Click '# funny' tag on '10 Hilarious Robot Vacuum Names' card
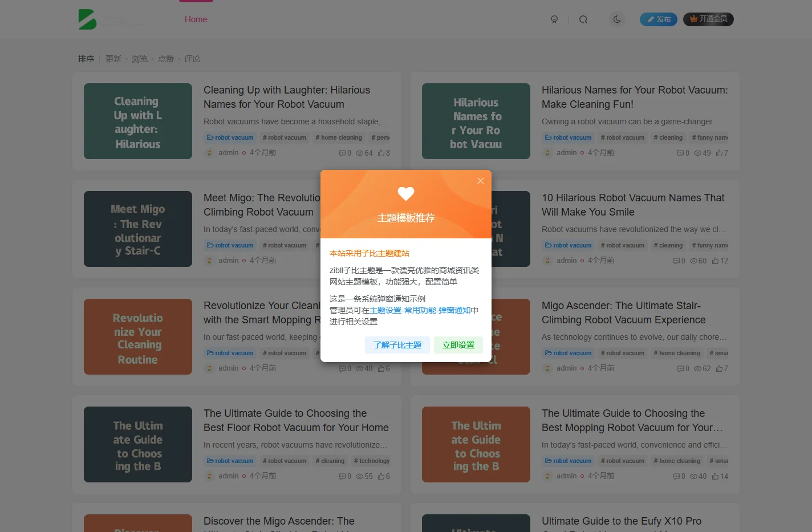This screenshot has width=812, height=532. [x=709, y=245]
